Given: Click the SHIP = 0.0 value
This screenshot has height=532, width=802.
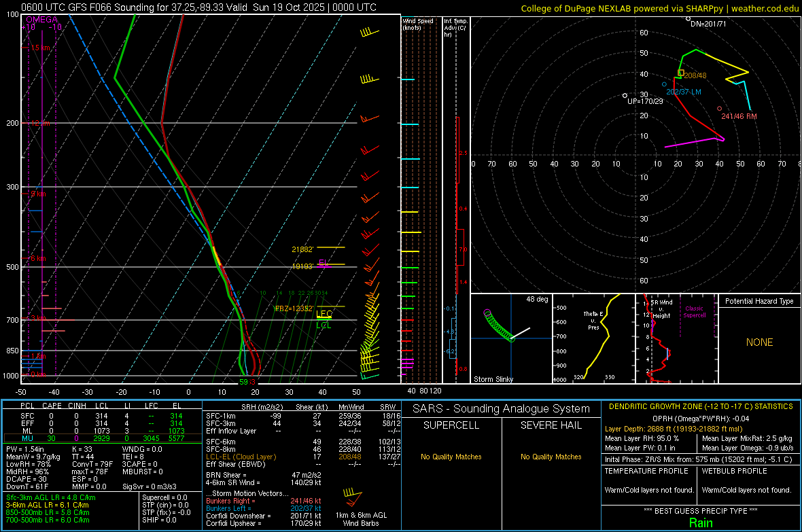Looking at the screenshot, I should coord(159,520).
